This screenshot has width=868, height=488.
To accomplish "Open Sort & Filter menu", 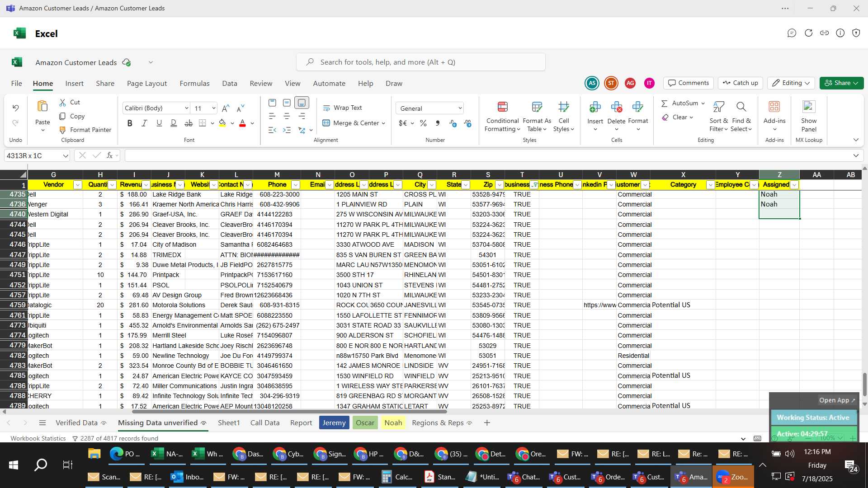I will tap(718, 117).
